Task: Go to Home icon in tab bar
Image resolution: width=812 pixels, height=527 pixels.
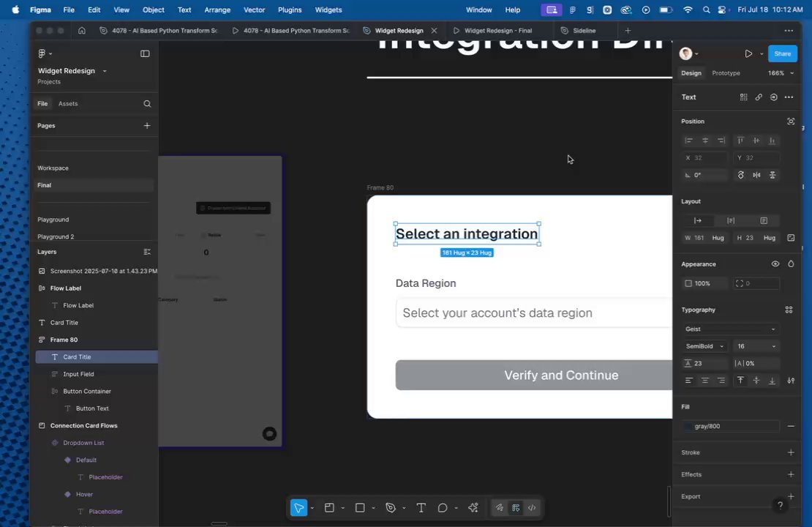Action: click(x=82, y=31)
